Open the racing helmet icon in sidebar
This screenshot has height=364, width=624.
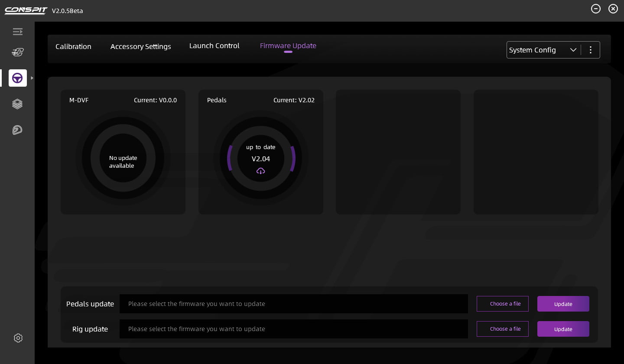tap(17, 130)
